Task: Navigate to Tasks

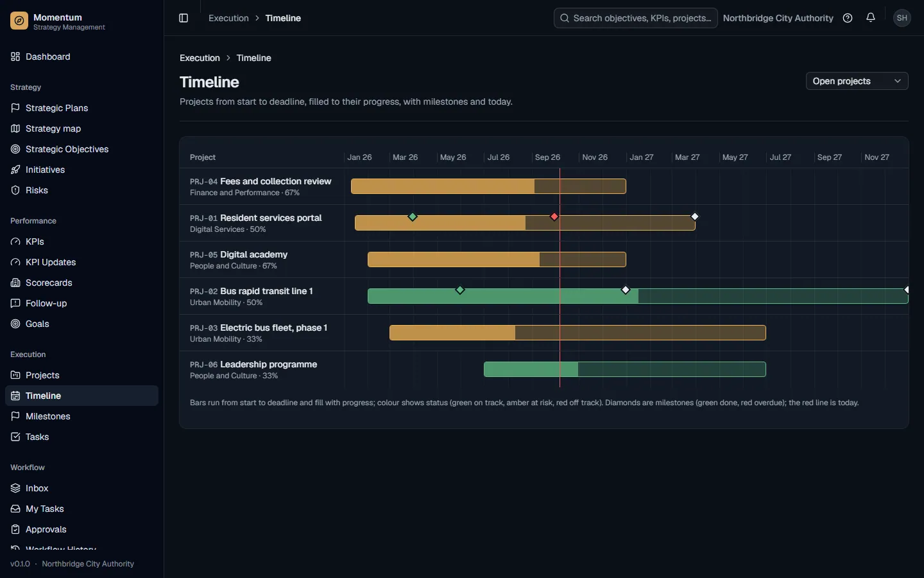Action: pos(81,437)
